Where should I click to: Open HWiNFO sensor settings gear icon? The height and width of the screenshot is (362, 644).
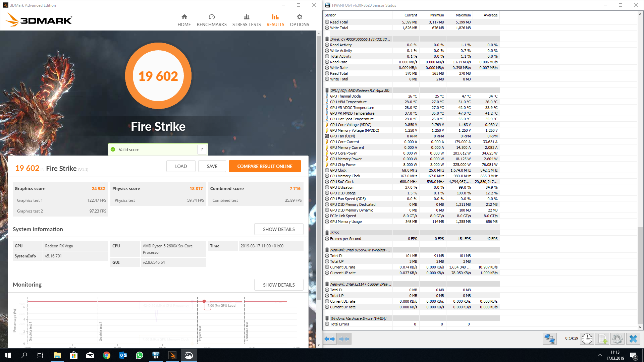pos(617,339)
